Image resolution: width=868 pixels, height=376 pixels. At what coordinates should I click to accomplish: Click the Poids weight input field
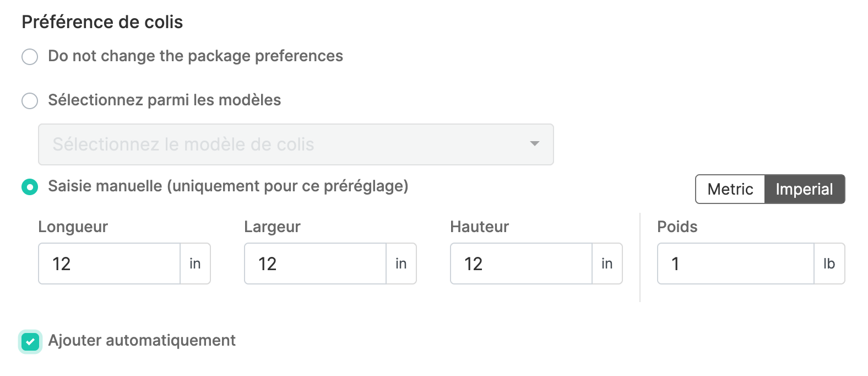click(x=735, y=264)
